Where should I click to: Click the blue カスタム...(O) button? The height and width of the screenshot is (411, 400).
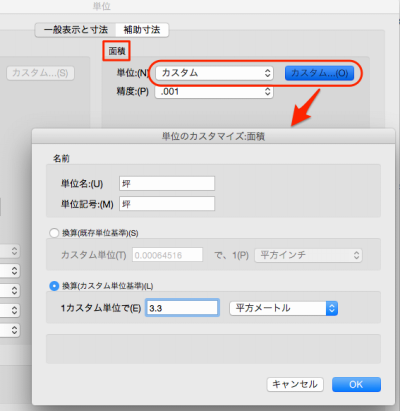[x=319, y=73]
